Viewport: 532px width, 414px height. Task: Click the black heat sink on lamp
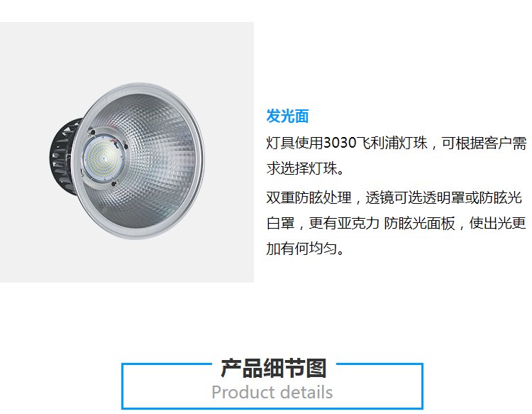(65, 156)
